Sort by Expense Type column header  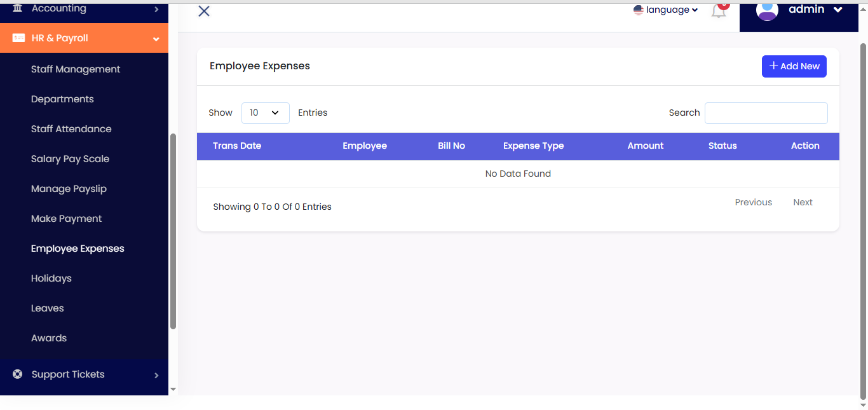pos(534,146)
